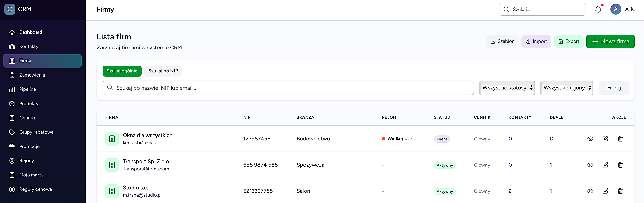Open Reguły cenowe in sidebar
Image resolution: width=644 pixels, height=203 pixels.
(x=42, y=189)
